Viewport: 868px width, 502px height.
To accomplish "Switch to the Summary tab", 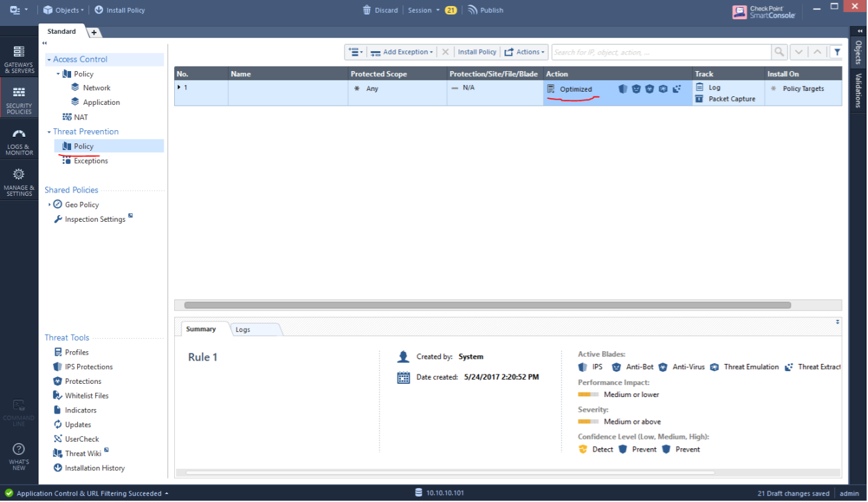I will click(x=201, y=329).
